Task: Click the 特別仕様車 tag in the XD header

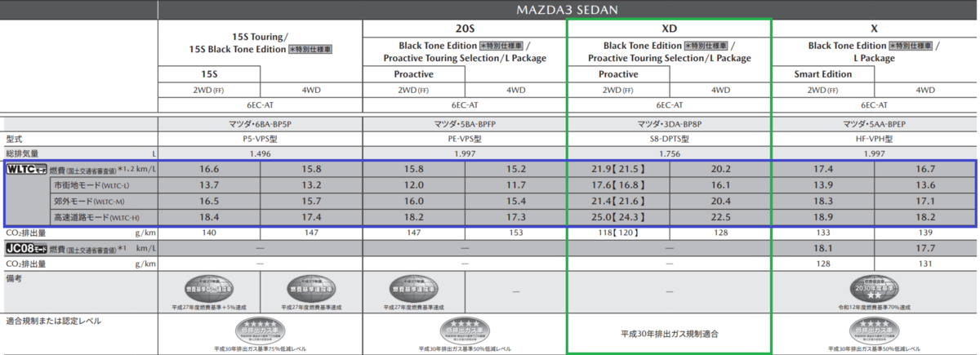Action: pyautogui.click(x=706, y=46)
